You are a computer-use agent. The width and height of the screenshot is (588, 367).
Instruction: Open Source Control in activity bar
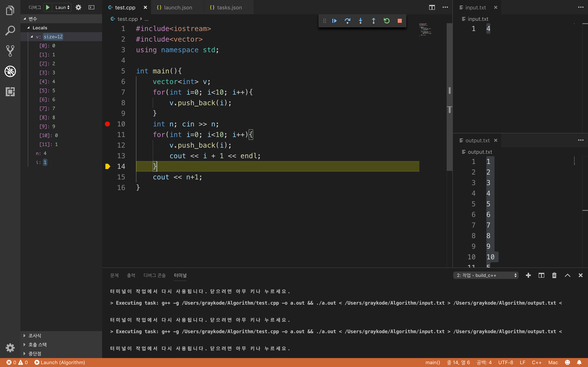10,51
